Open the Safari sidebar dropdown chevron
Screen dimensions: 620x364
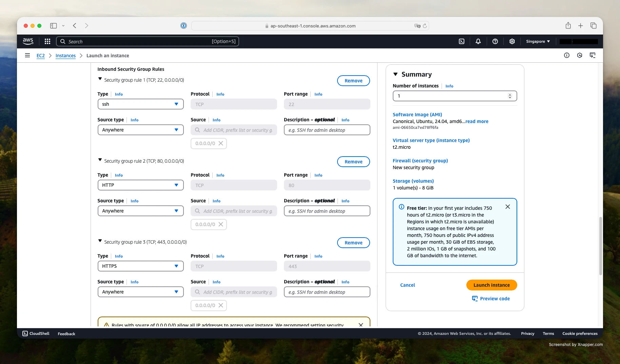click(x=63, y=26)
